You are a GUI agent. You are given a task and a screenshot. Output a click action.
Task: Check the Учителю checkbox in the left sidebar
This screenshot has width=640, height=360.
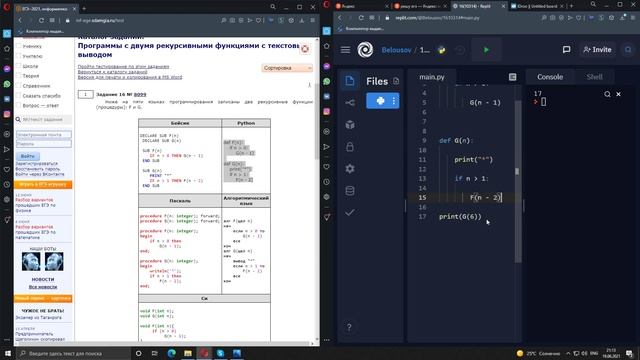point(18,56)
